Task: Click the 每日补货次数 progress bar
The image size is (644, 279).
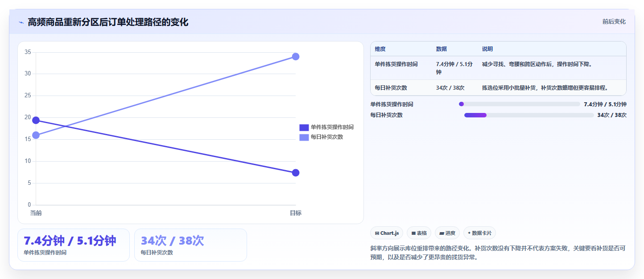Action: point(529,115)
